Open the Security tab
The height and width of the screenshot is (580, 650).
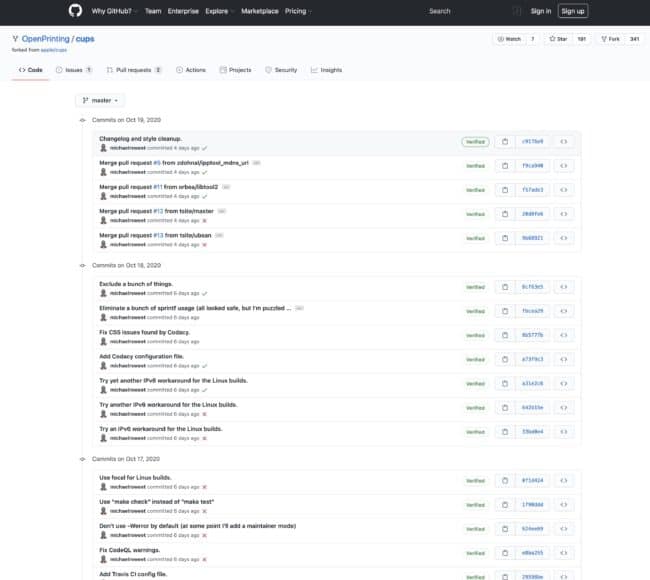(281, 70)
